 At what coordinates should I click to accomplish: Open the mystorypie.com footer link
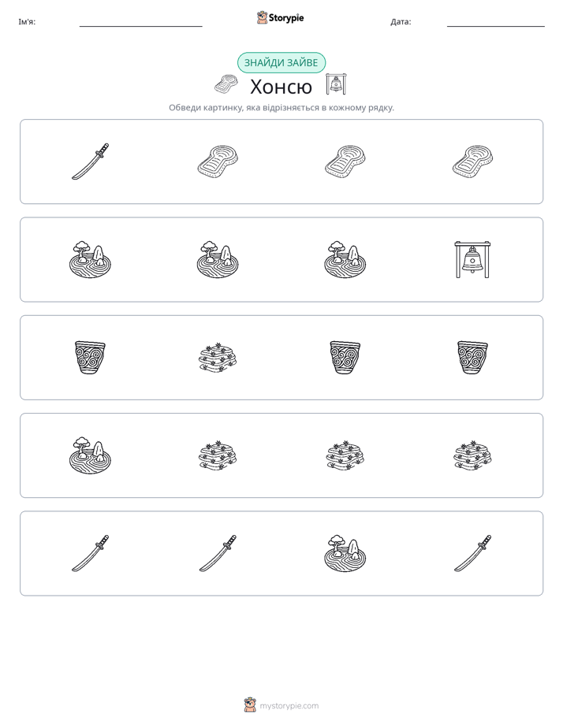[289, 706]
